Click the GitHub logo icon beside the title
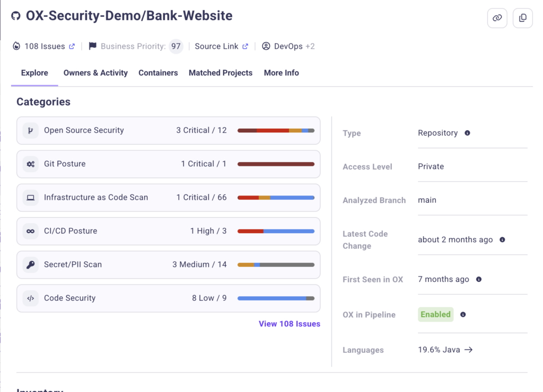 coord(15,16)
